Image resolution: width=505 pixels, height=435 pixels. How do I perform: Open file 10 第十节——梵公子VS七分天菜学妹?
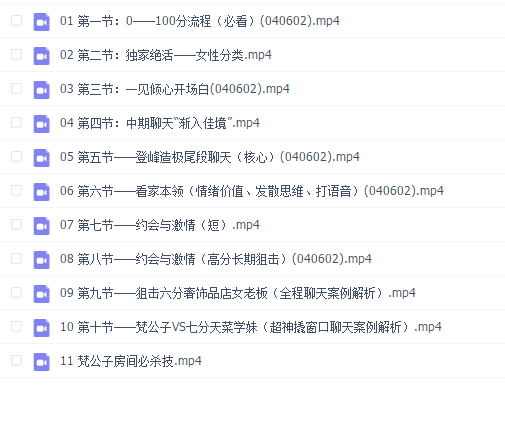coord(251,327)
